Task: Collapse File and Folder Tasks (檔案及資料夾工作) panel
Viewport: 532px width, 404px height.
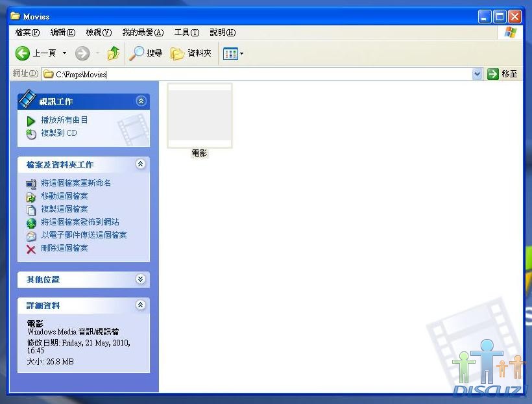Action: [x=141, y=164]
